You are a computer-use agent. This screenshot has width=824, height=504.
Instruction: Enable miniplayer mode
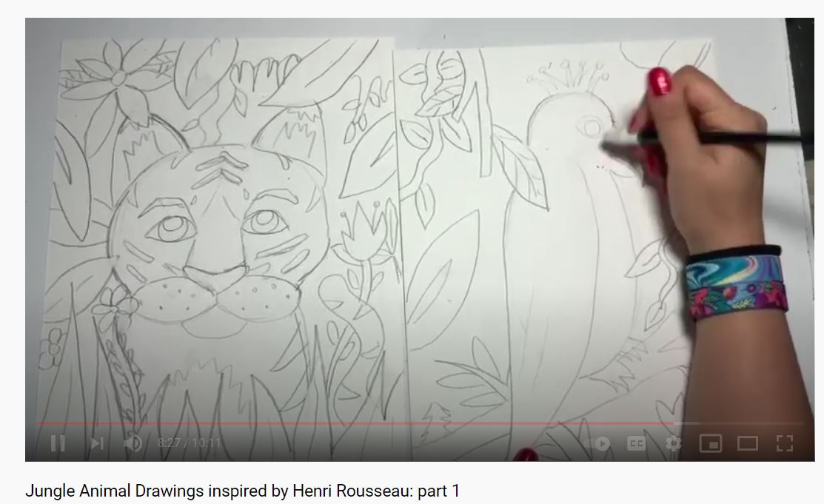tap(711, 443)
